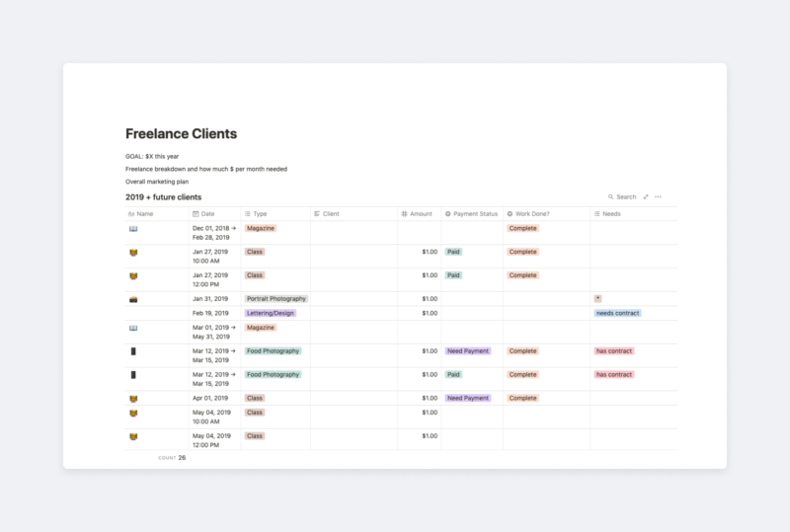This screenshot has height=532, width=790.
Task: Open the three-dot more options menu
Action: 659,197
